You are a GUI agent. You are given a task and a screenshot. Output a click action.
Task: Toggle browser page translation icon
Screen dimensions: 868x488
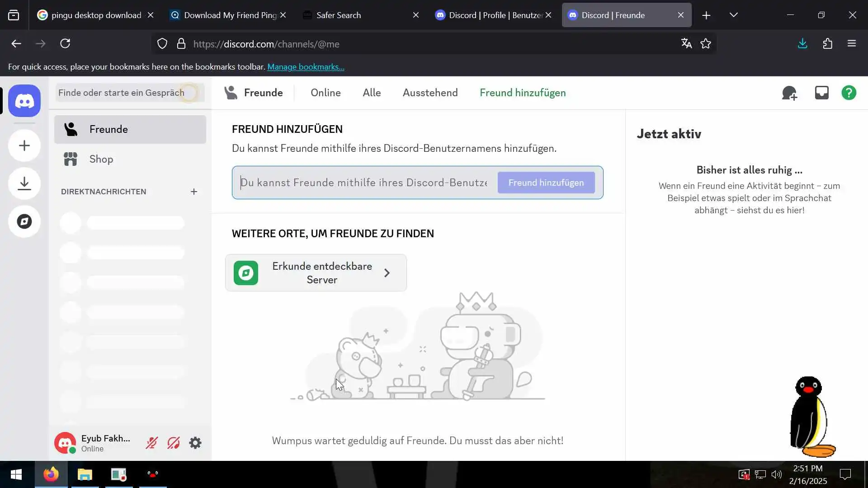pyautogui.click(x=686, y=43)
